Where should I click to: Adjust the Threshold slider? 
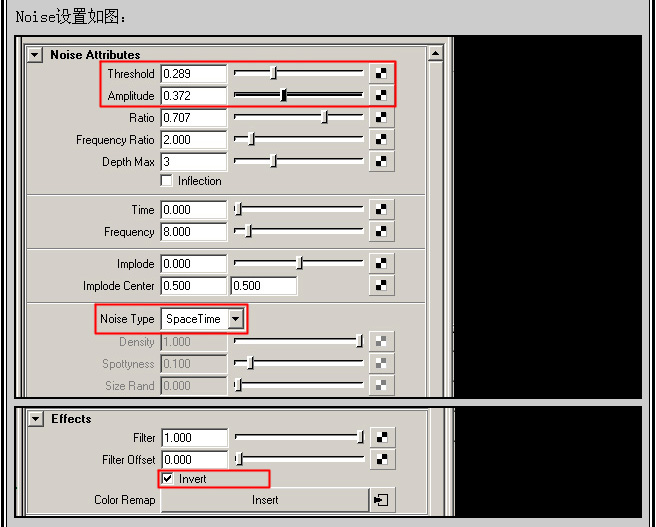click(x=273, y=73)
